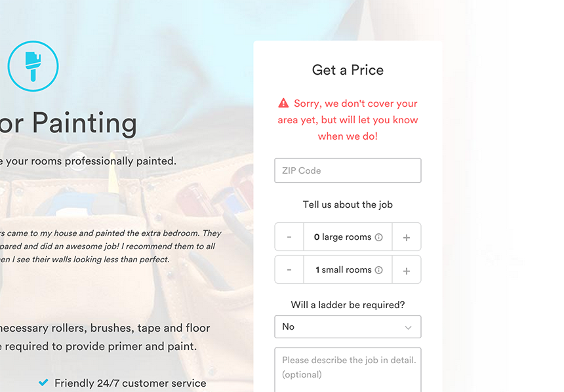Decrease the large rooms count

[x=289, y=237]
